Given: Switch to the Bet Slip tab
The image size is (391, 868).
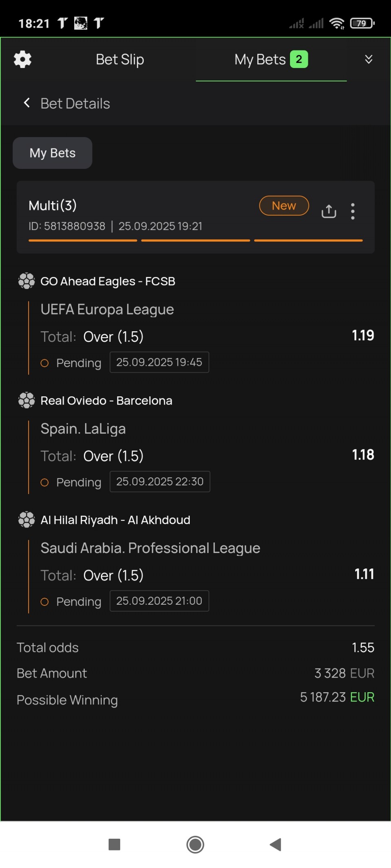Looking at the screenshot, I should click(120, 59).
